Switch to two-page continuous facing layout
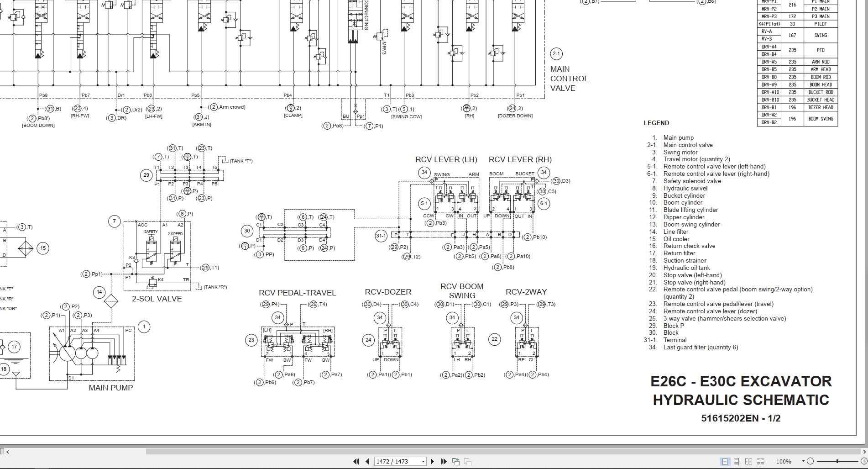The height and width of the screenshot is (469, 868). [760, 461]
